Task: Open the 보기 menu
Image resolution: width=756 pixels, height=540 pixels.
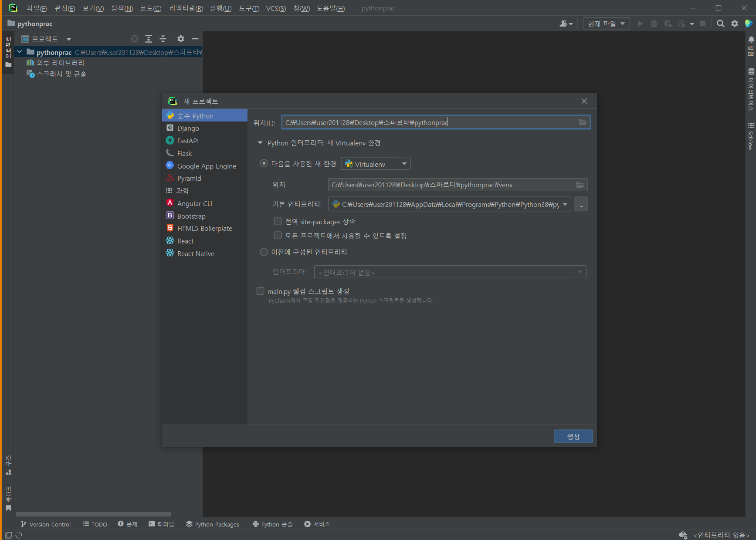Action: [x=93, y=8]
